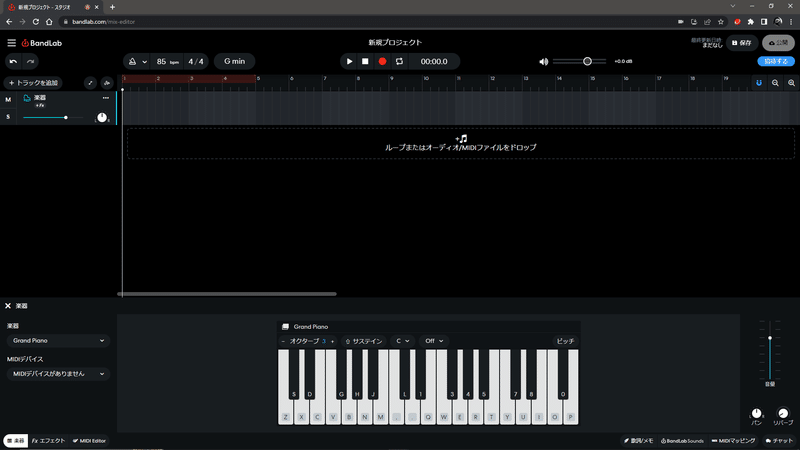Viewport: 800px width, 450px height.
Task: Increase octave with plus button
Action: pyautogui.click(x=333, y=341)
